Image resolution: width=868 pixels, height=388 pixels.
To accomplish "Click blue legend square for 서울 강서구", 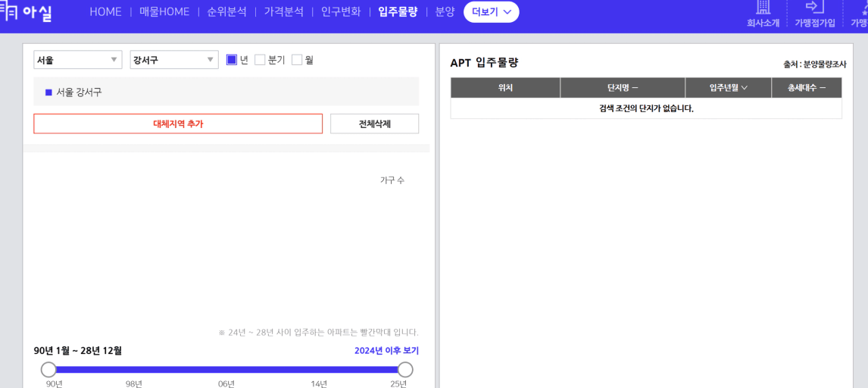I will pyautogui.click(x=48, y=92).
